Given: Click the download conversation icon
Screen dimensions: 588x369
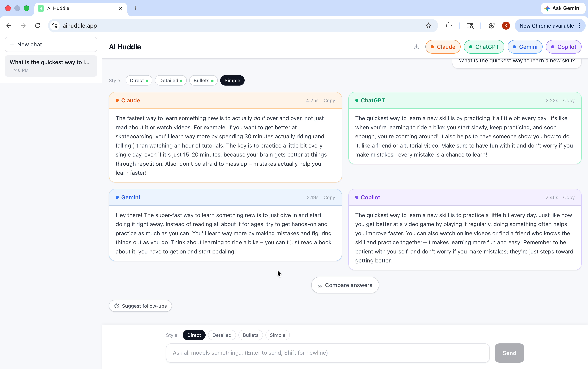Looking at the screenshot, I should point(416,47).
